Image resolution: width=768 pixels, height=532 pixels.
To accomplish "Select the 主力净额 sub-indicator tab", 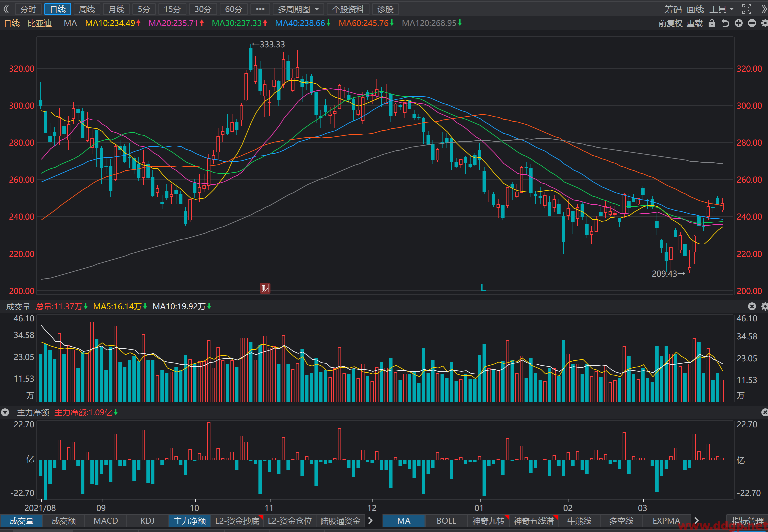I will click(190, 521).
